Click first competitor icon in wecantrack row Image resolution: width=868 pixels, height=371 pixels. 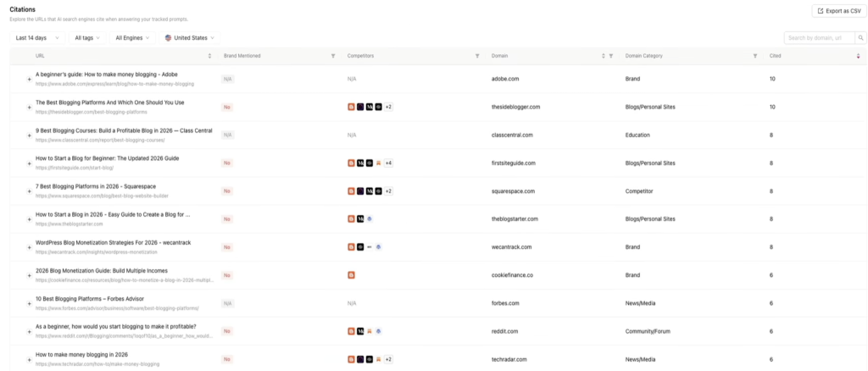[x=351, y=247]
